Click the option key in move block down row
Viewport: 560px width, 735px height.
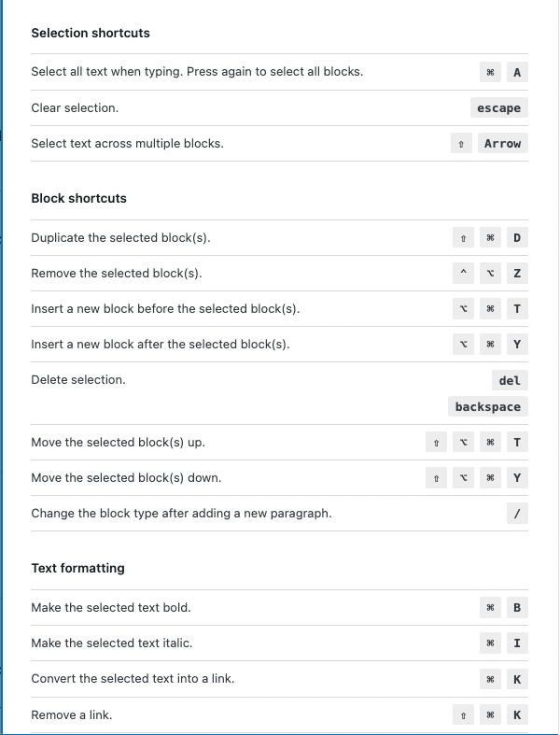coord(464,478)
